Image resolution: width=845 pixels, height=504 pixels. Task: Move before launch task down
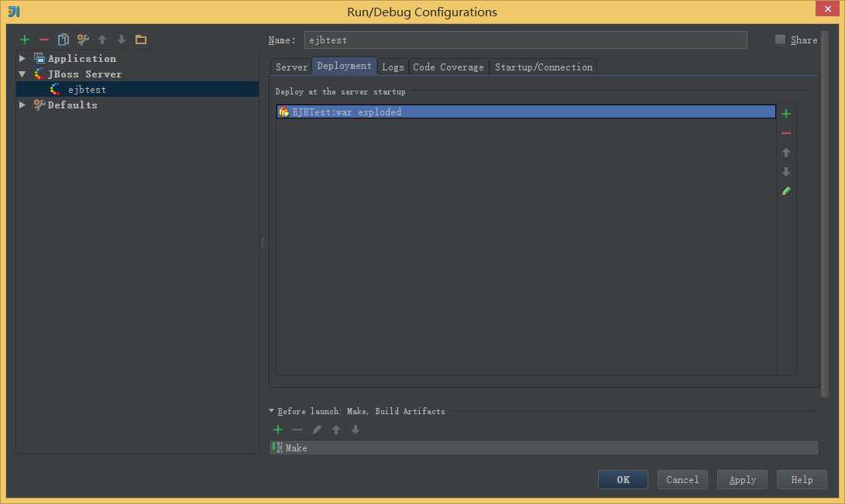(x=356, y=430)
